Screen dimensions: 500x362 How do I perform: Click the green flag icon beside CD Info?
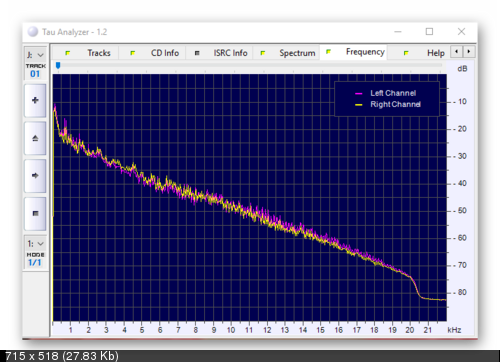pyautogui.click(x=133, y=53)
